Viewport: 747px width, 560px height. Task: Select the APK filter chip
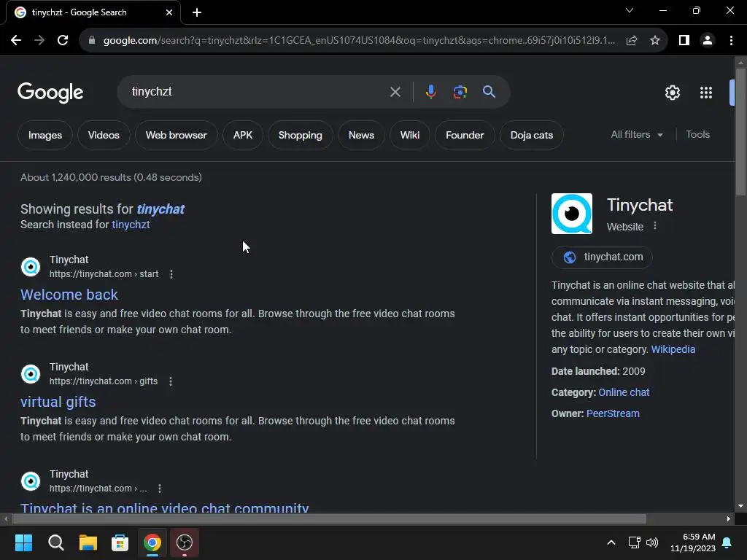point(242,135)
